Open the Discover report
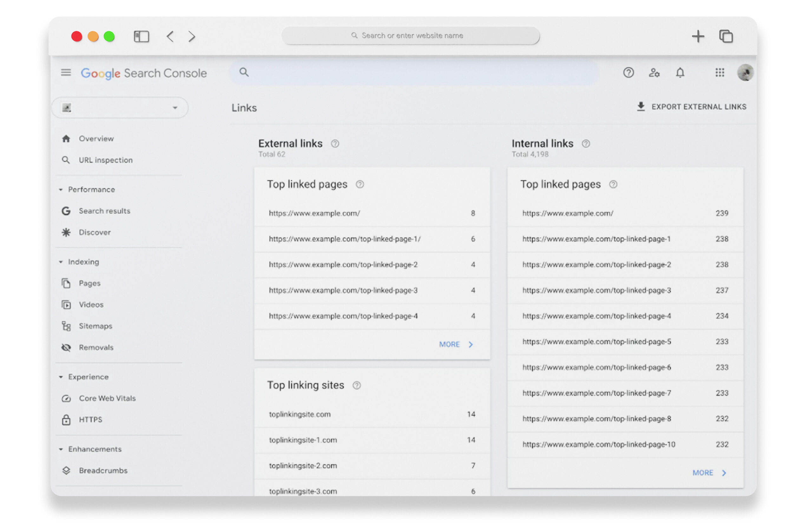812x523 pixels. [95, 232]
